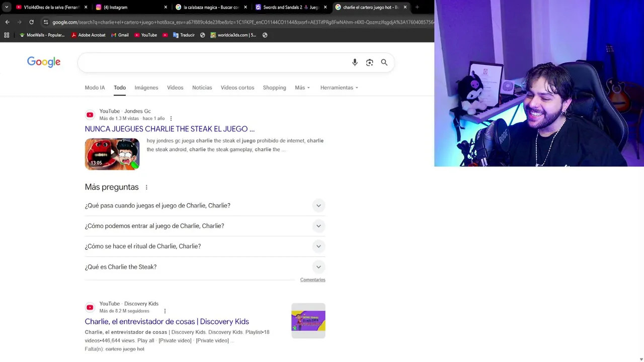Screen dimensions: 644x362
Task: Select the Todo results tab
Action: (x=120, y=87)
